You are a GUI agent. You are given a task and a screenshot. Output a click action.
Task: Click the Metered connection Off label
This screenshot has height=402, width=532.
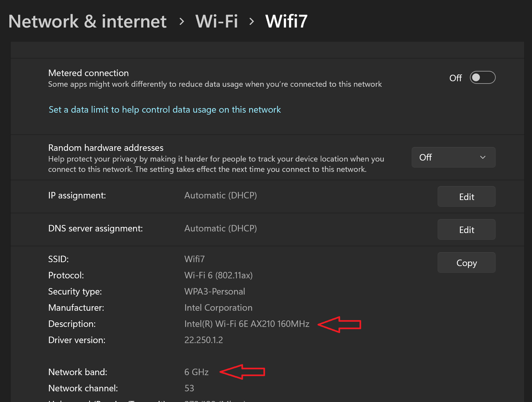(x=455, y=78)
